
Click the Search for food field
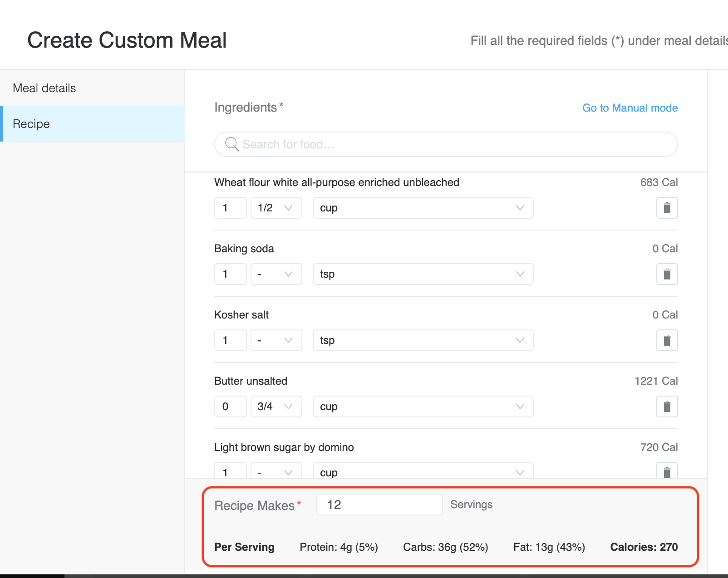coord(446,144)
